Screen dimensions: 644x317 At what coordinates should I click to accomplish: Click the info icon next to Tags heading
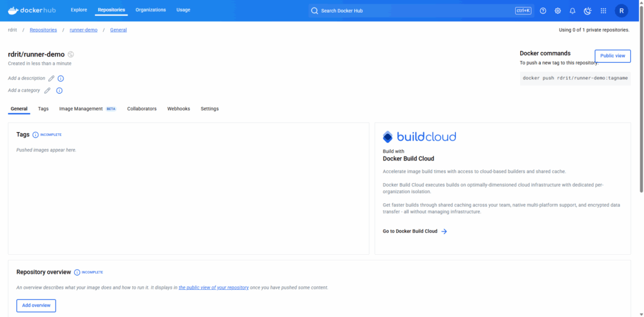click(35, 135)
